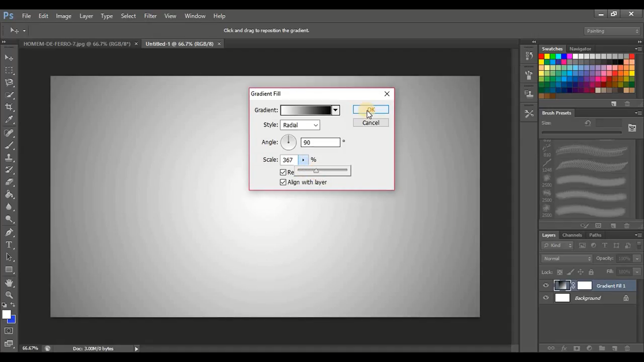This screenshot has width=644, height=362.
Task: Select the Move tool
Action: pos(9,58)
